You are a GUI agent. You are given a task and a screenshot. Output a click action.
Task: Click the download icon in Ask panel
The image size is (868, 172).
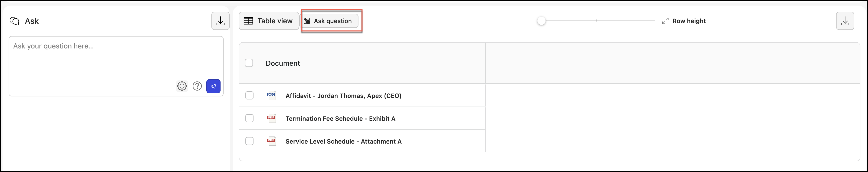[220, 21]
